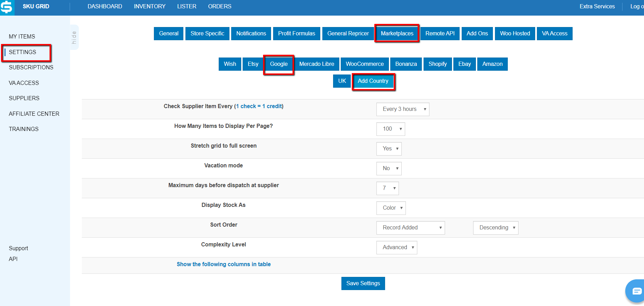This screenshot has width=644, height=306.
Task: Switch to the Profit Formulas tab
Action: click(297, 34)
